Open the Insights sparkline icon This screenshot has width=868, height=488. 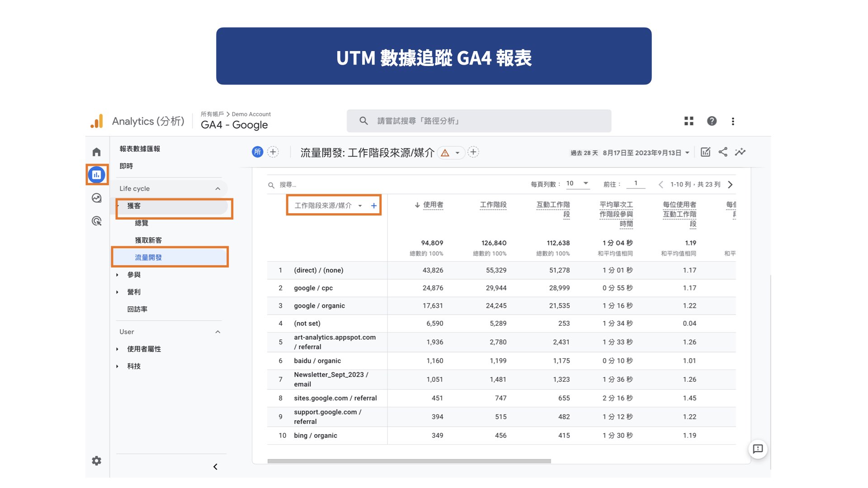pyautogui.click(x=740, y=152)
